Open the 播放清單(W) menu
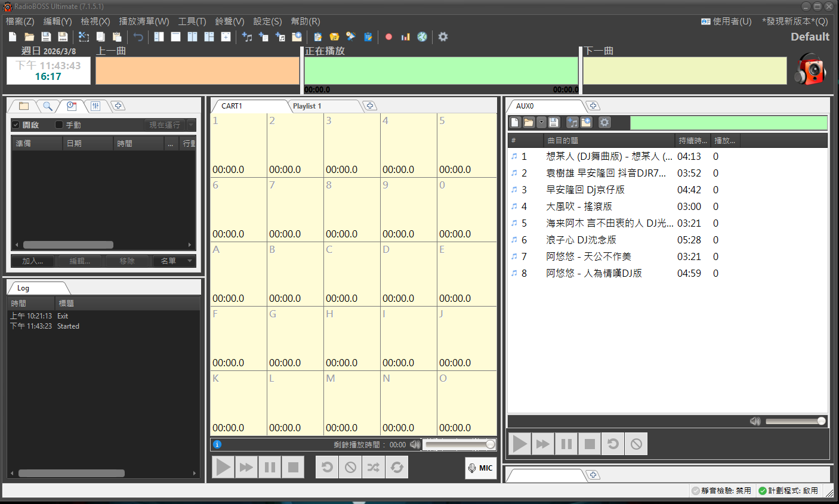The height and width of the screenshot is (504, 839). pos(144,21)
